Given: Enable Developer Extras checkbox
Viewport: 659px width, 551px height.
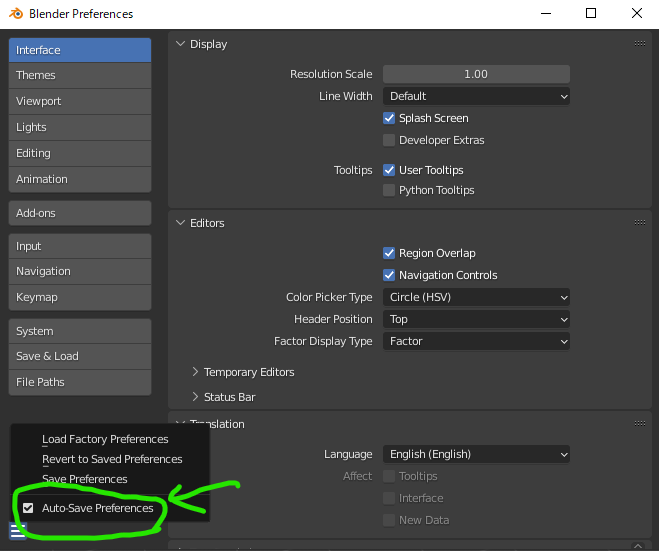Looking at the screenshot, I should click(x=389, y=140).
